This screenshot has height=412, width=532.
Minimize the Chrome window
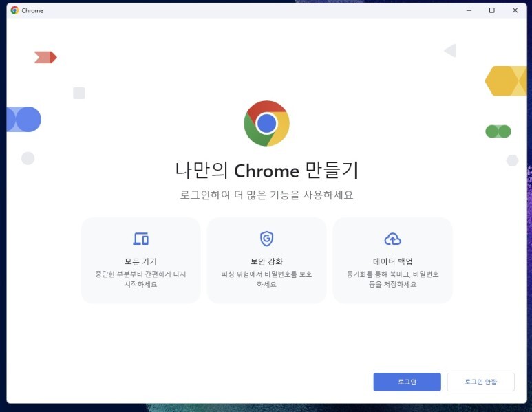(x=469, y=10)
